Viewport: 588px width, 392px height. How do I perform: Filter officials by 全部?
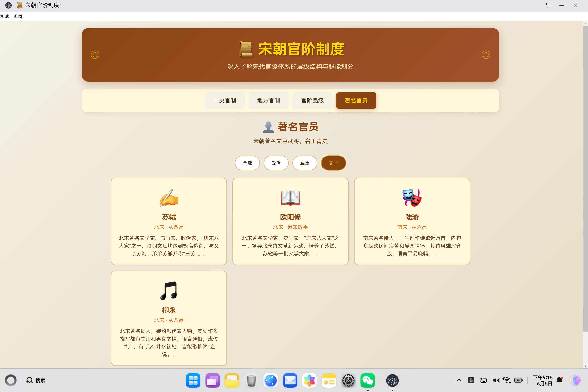(x=247, y=163)
